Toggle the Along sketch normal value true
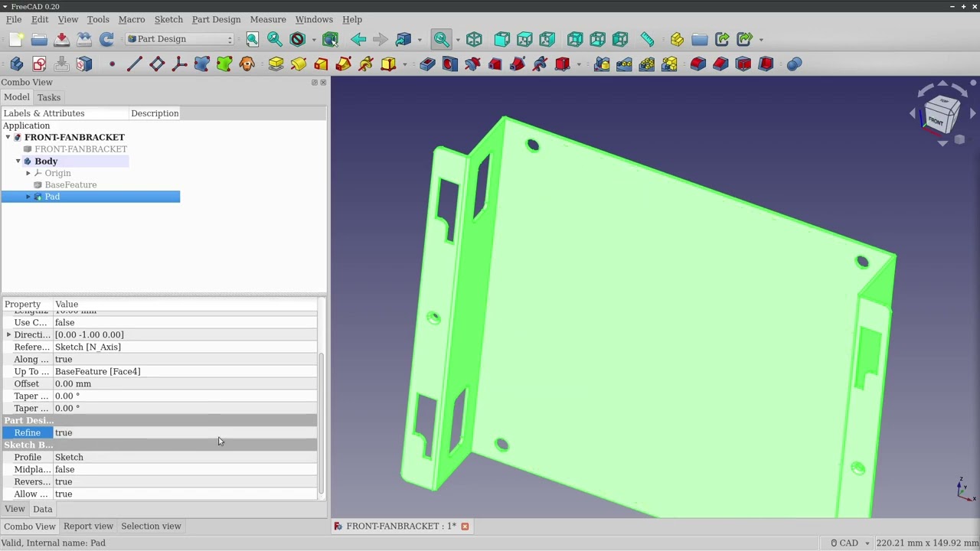This screenshot has width=980, height=551. (x=185, y=359)
